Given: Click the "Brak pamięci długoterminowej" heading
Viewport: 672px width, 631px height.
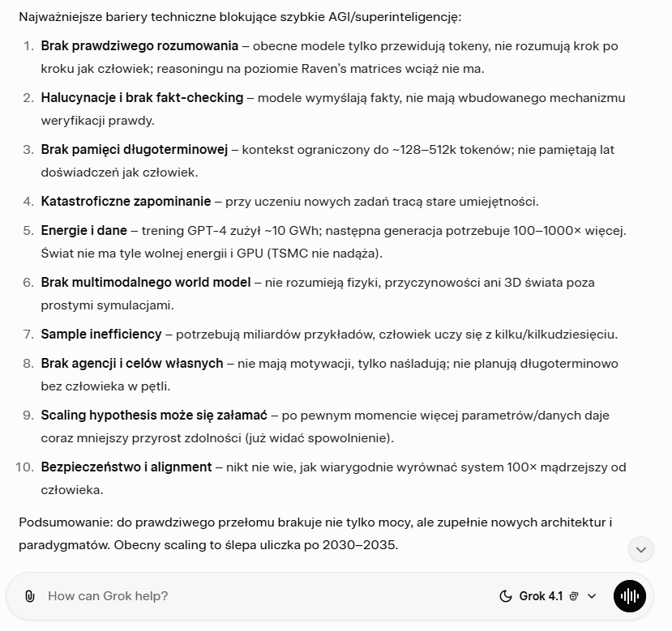Looking at the screenshot, I should (x=136, y=149).
